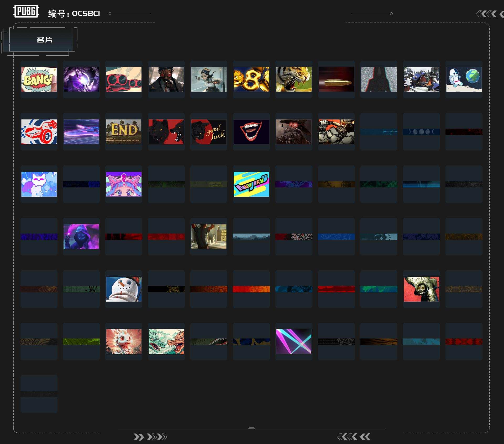Choose the good luck black panther nameplate

coord(209,132)
